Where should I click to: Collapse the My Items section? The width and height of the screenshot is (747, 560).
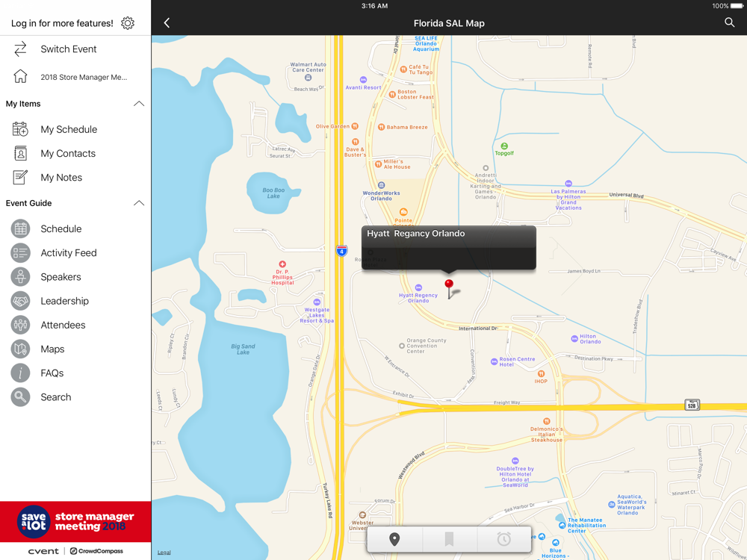tap(139, 104)
